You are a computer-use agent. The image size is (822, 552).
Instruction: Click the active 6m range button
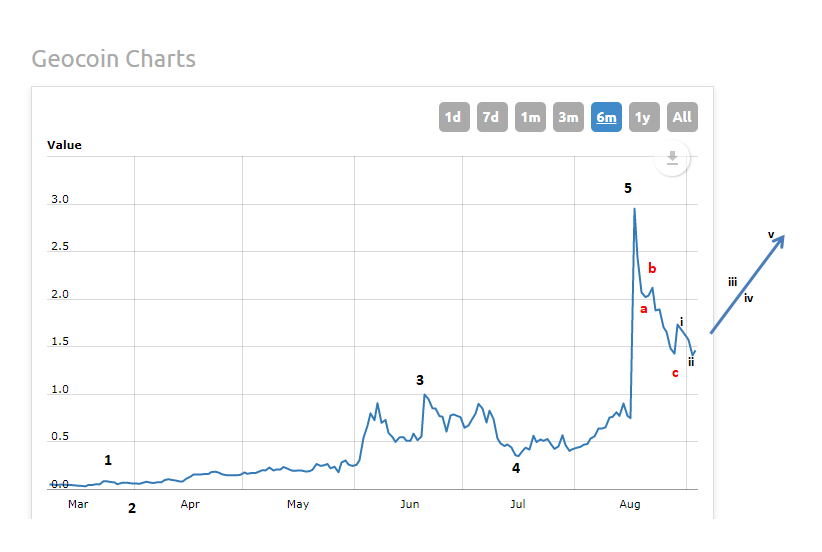606,117
